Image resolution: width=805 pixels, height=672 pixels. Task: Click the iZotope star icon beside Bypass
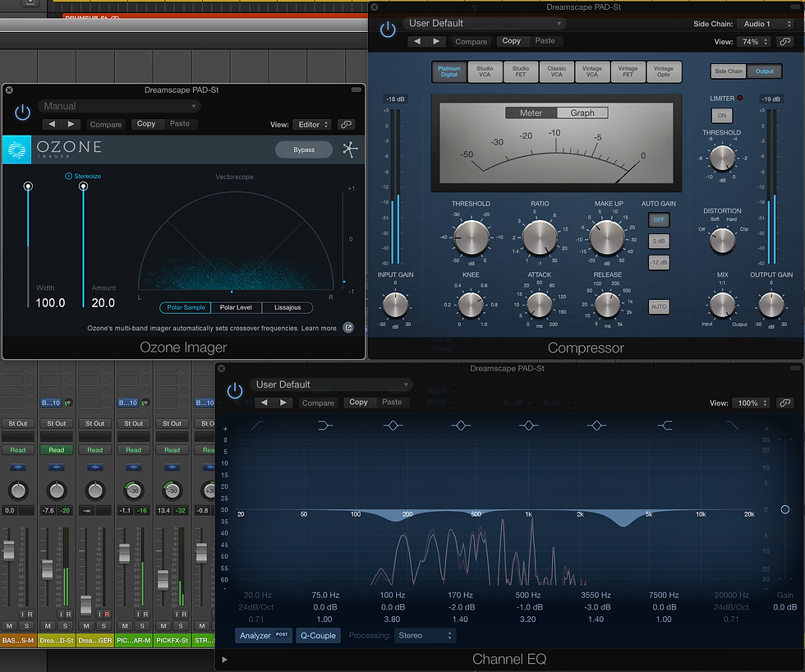(x=350, y=150)
